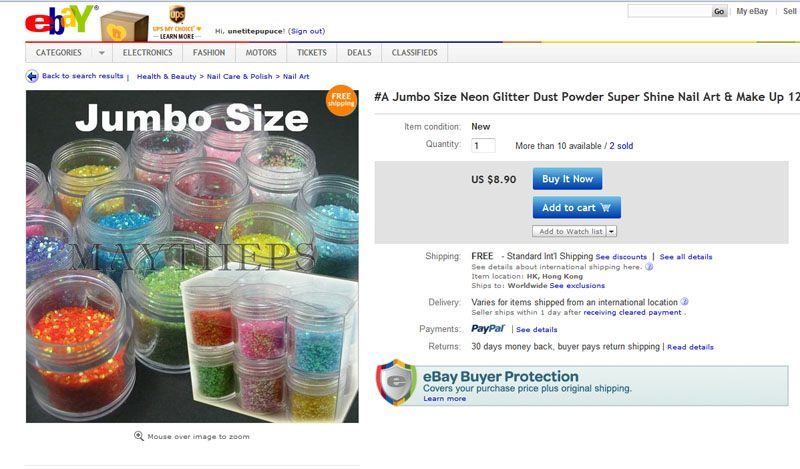Screen dimensions: 800x469
Task: Select the Fashion menu tab
Action: point(209,53)
